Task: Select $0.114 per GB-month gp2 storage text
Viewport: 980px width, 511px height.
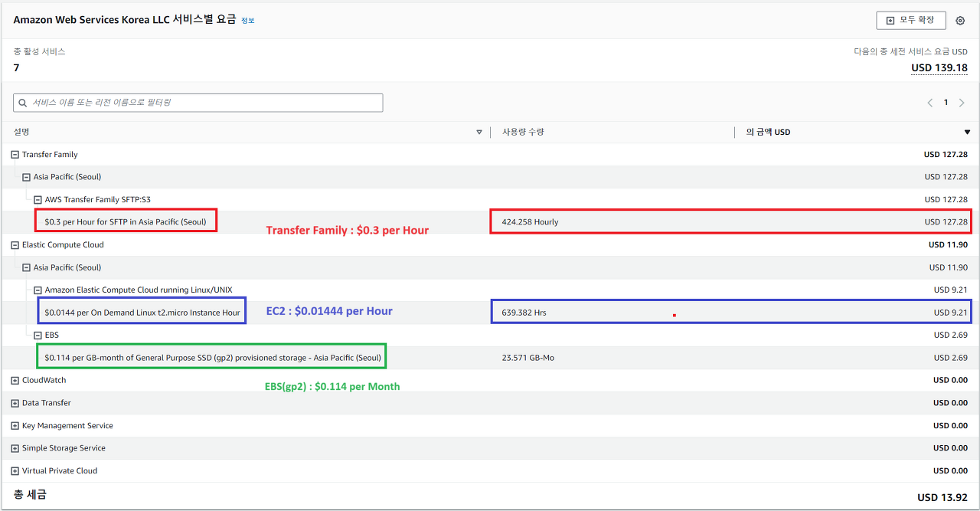Action: (213, 358)
